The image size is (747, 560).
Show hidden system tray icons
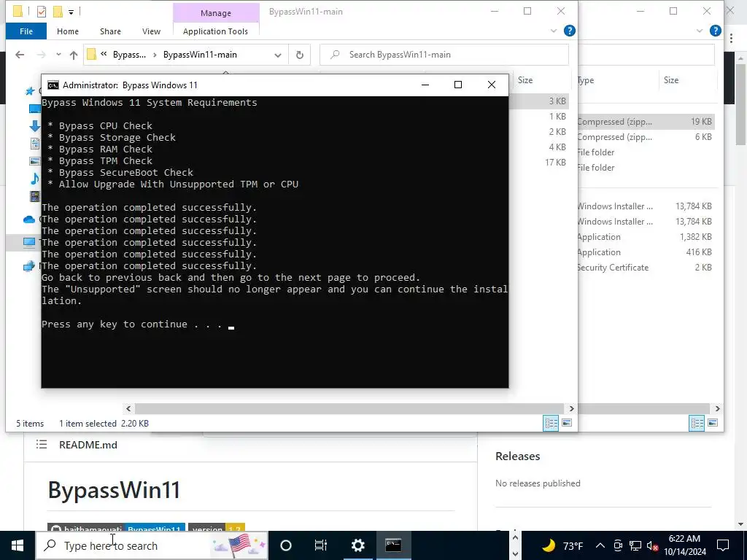pos(600,545)
